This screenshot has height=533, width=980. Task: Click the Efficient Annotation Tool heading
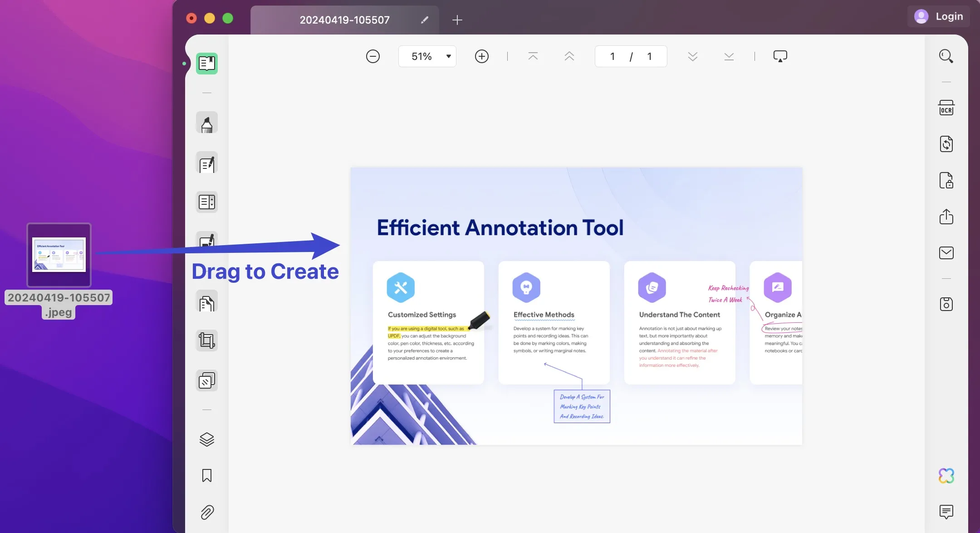click(x=500, y=227)
